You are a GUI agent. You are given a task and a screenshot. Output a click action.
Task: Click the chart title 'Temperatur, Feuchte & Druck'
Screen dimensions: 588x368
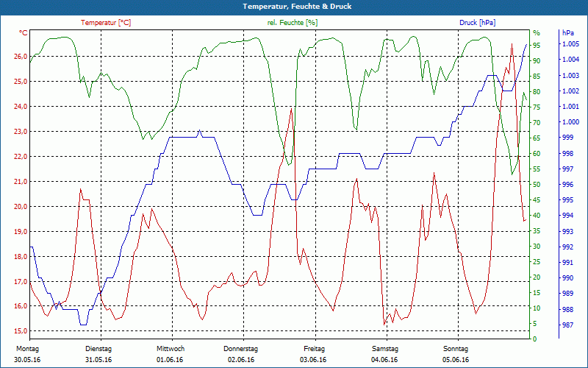coord(297,7)
